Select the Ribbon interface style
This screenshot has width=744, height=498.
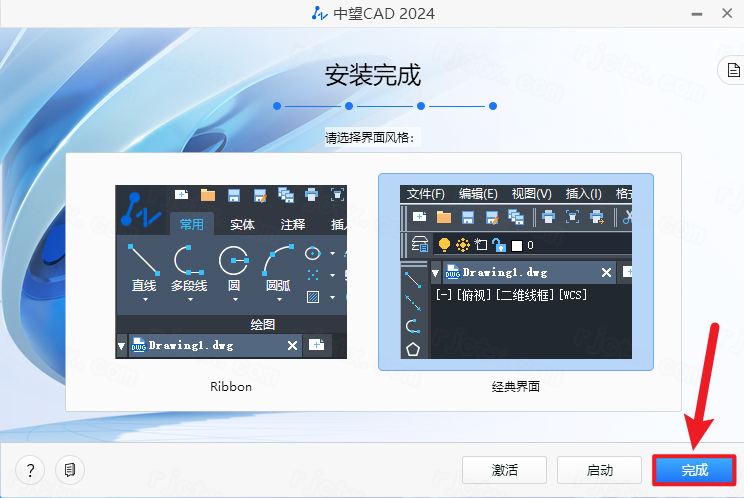[x=231, y=270]
